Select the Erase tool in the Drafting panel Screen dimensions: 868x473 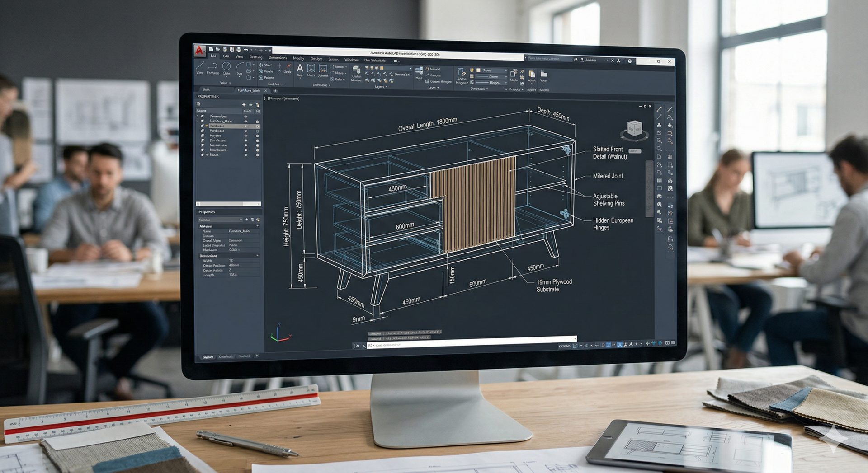[x=288, y=66]
